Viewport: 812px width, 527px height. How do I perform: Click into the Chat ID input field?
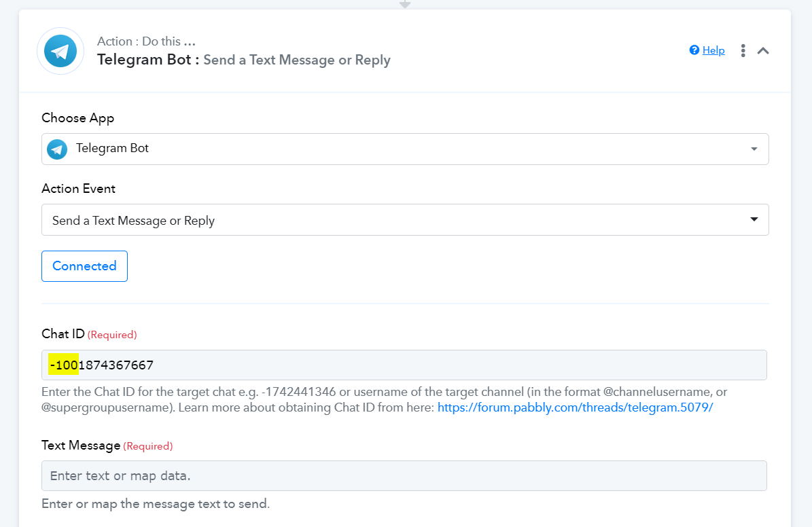pyautogui.click(x=404, y=365)
